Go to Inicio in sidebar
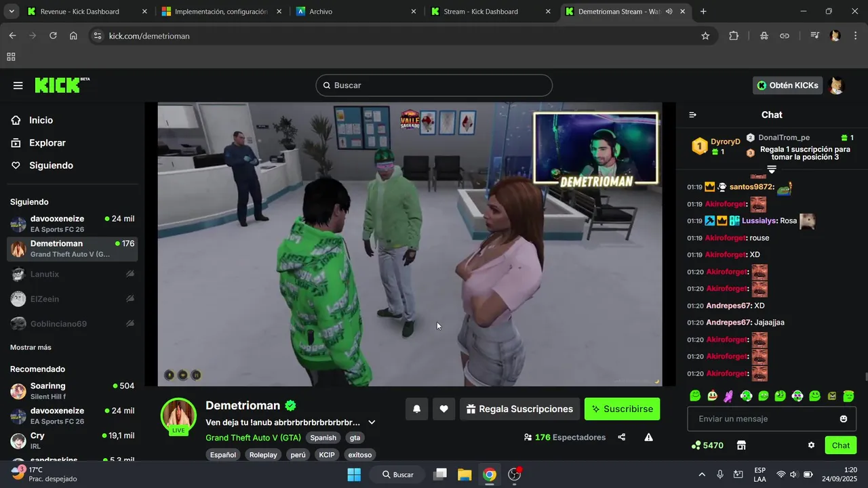Viewport: 868px width, 488px height. click(41, 120)
